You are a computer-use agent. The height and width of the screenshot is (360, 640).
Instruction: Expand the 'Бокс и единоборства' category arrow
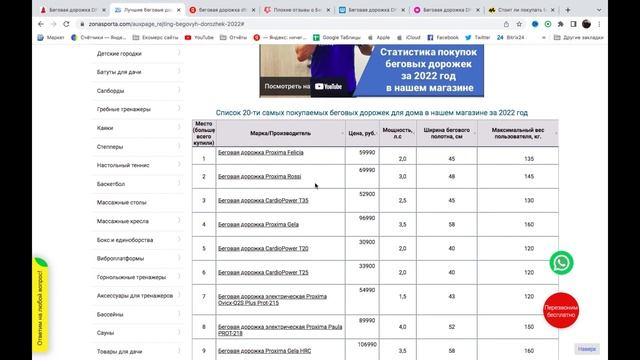click(179, 239)
